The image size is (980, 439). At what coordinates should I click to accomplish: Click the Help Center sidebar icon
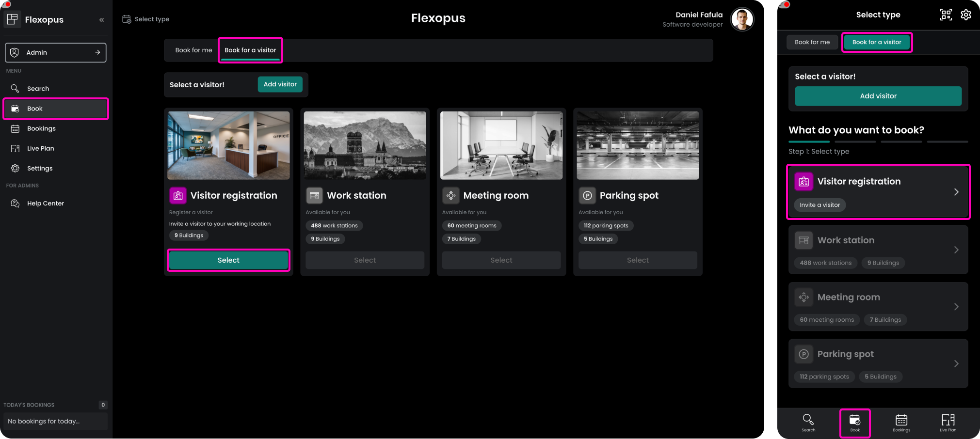16,204
